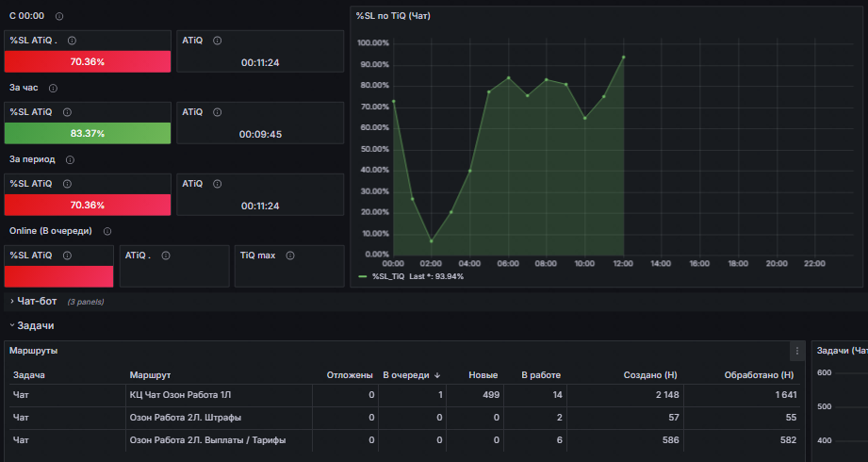Click info icon beside За период heading

click(x=70, y=160)
